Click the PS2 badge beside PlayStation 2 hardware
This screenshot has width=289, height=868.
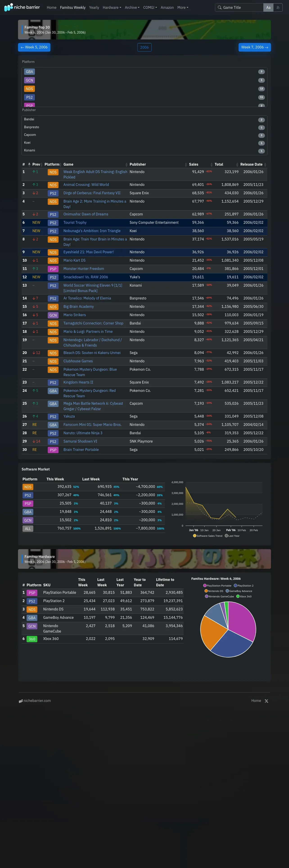[32, 601]
